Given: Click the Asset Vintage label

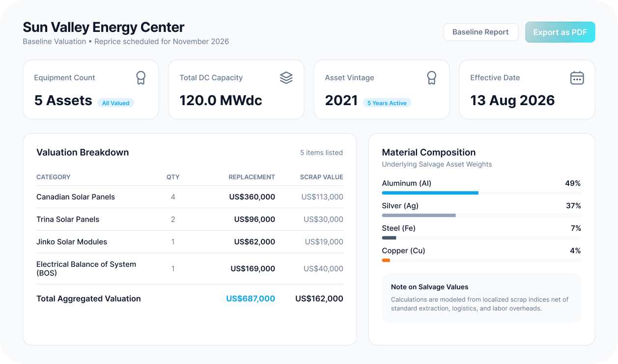Looking at the screenshot, I should pyautogui.click(x=349, y=78).
